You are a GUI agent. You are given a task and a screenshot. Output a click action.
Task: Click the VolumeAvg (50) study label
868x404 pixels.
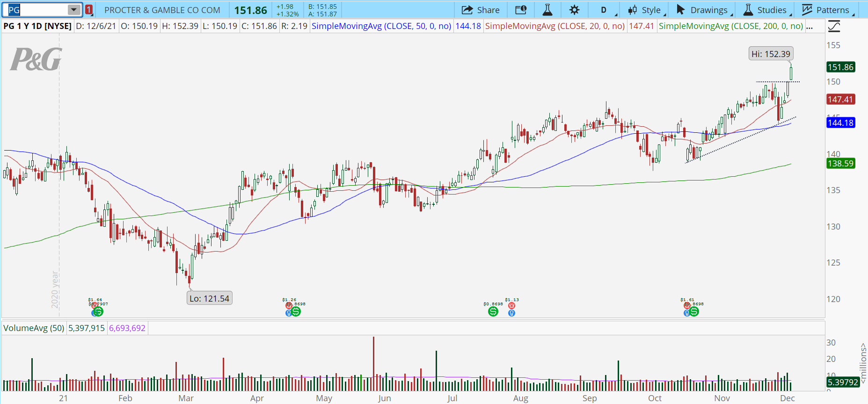tap(34, 328)
